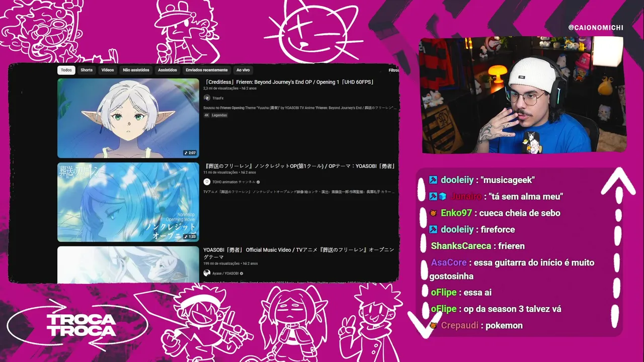Open the TOHO animation non-credit OP thumbnail
The width and height of the screenshot is (644, 362).
click(x=128, y=202)
